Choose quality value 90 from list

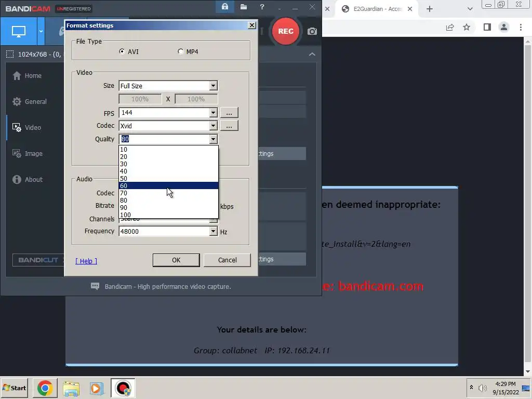click(x=168, y=208)
